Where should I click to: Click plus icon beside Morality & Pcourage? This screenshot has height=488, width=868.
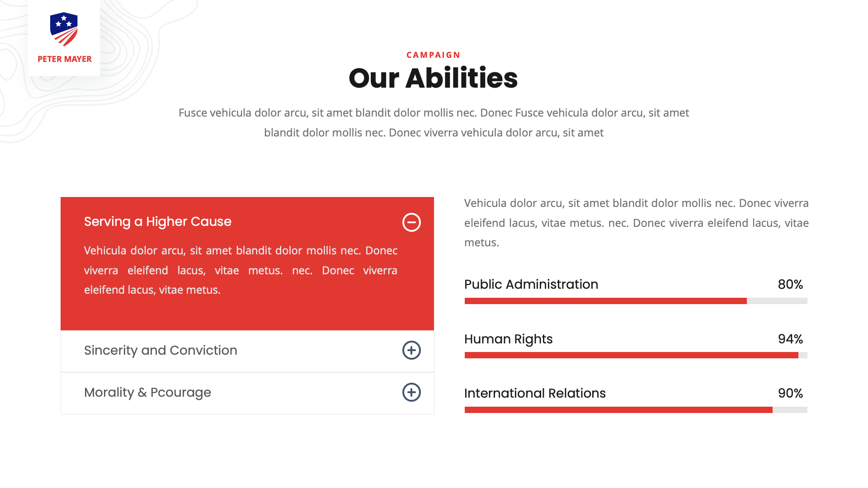411,392
